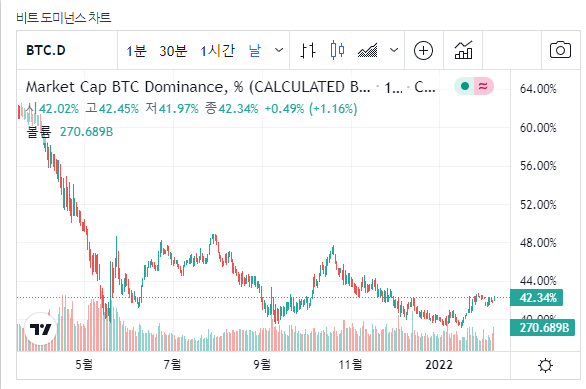Add a comparison symbol with plus icon
This screenshot has height=389, width=586.
pyautogui.click(x=423, y=50)
